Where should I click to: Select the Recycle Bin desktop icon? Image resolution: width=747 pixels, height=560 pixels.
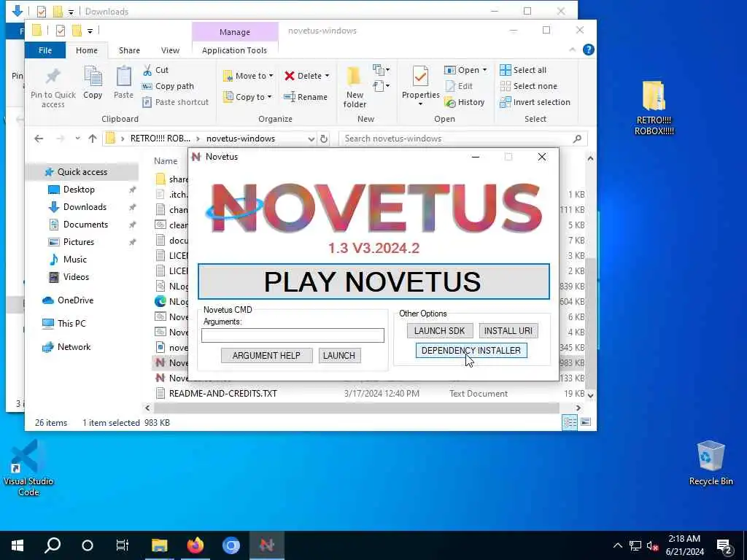coord(711,463)
